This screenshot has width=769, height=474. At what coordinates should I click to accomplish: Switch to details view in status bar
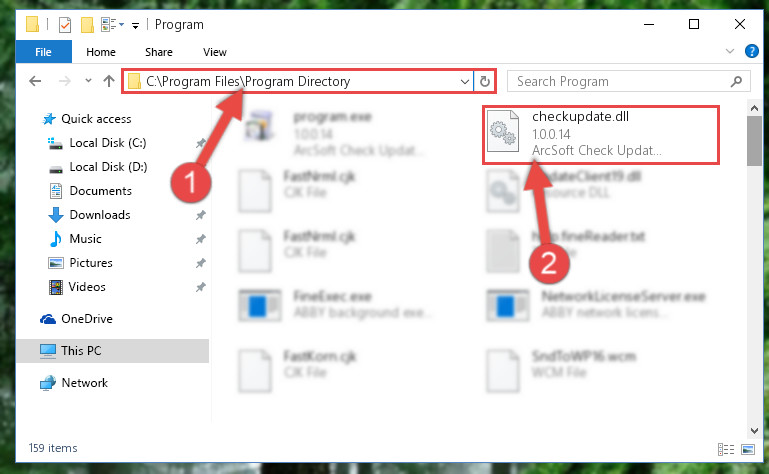(726, 449)
